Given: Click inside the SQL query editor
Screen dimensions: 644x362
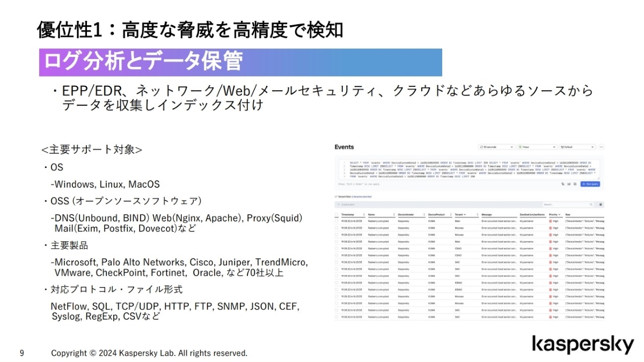Looking at the screenshot, I should pos(470,169).
